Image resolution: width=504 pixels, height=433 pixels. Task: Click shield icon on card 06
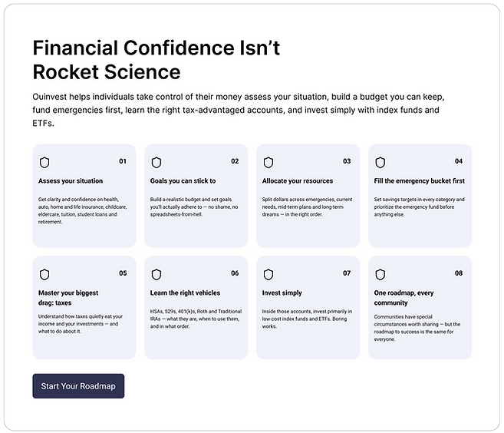pyautogui.click(x=156, y=275)
